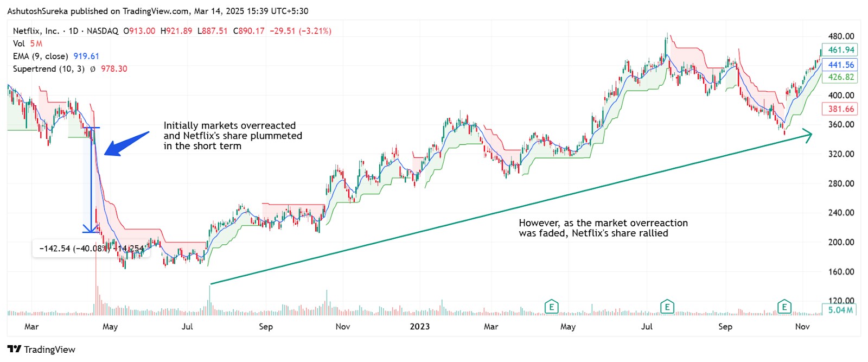Click the 400.00 price axis label

click(x=841, y=95)
